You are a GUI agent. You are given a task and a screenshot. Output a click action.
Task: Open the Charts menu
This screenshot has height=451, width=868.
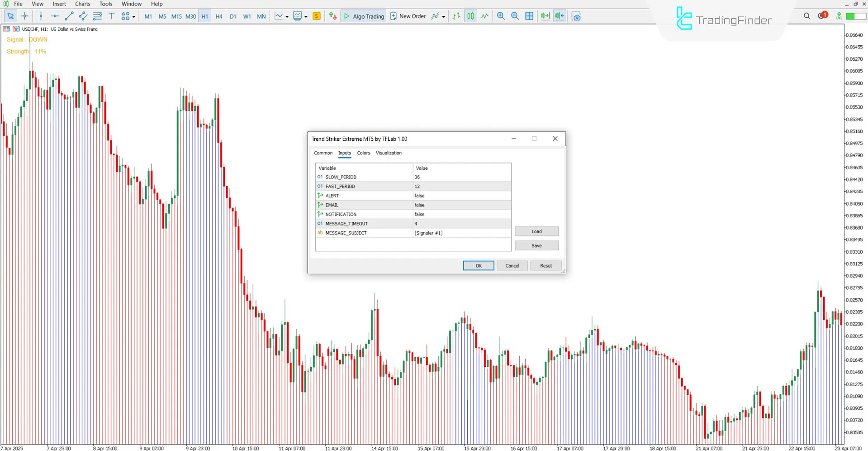[82, 4]
